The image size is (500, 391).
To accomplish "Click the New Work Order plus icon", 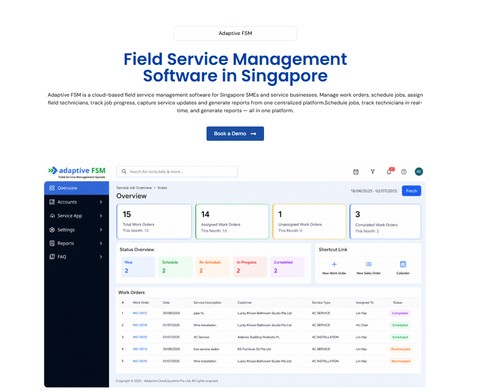I will point(334,264).
